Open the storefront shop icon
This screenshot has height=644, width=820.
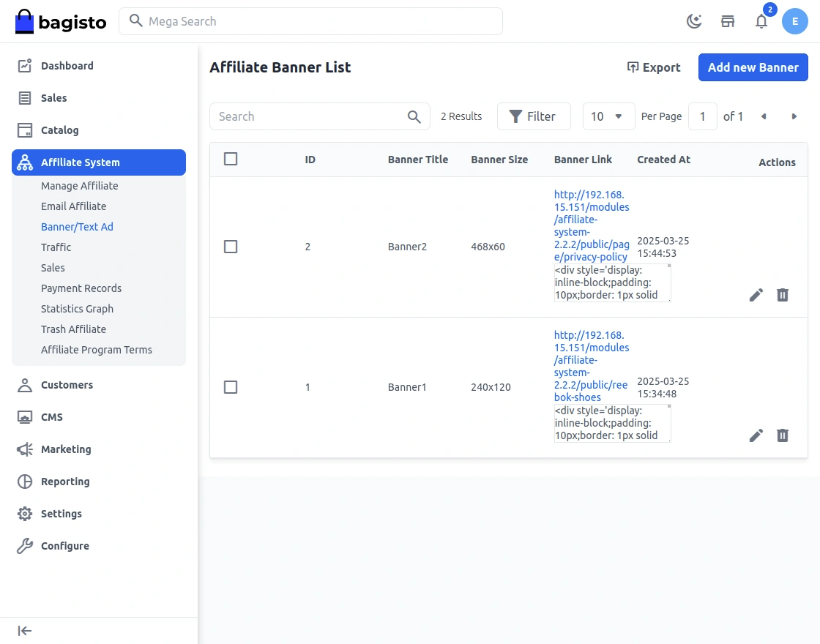pos(728,21)
